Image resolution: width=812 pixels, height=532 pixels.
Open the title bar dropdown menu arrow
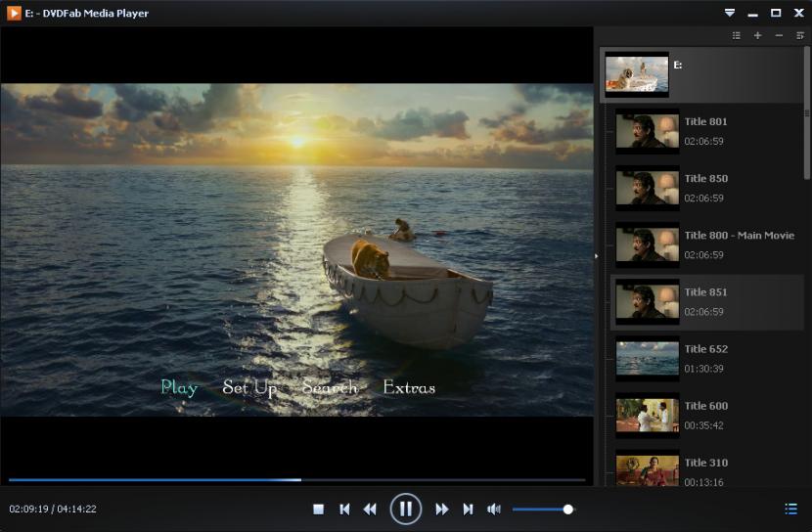pyautogui.click(x=730, y=13)
